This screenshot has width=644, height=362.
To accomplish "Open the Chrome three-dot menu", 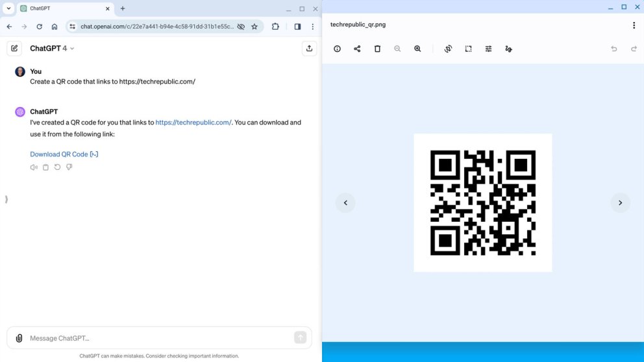I will [312, 27].
